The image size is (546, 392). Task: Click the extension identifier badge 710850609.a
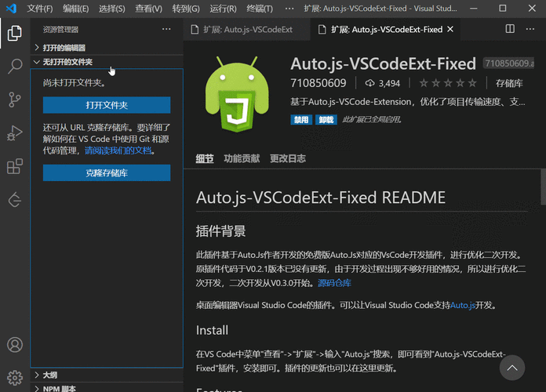[x=509, y=64]
